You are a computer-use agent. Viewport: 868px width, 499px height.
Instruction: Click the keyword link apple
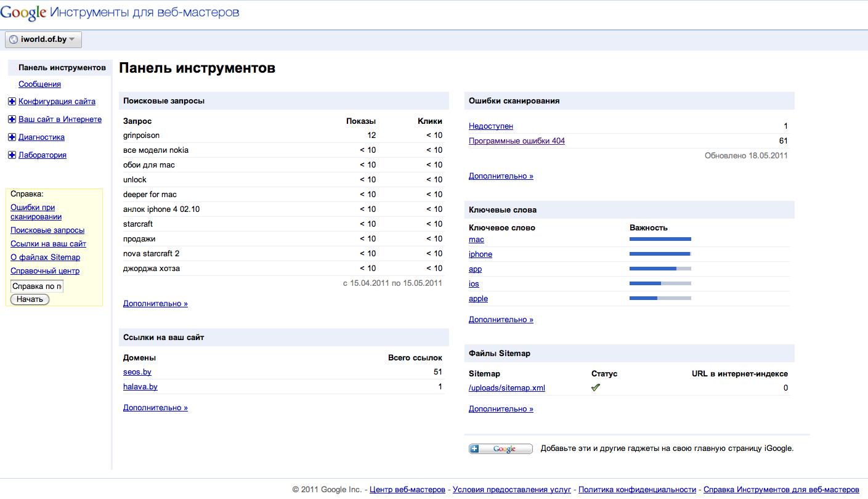pos(478,299)
